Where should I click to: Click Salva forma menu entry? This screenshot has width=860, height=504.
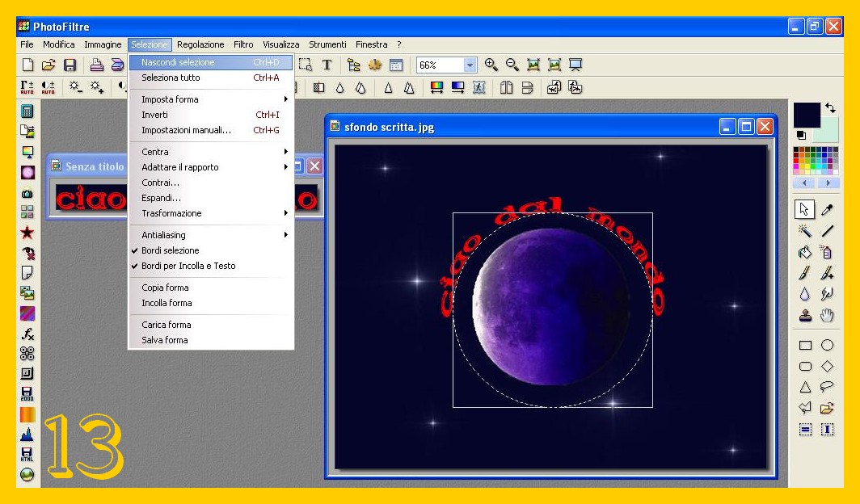coord(165,340)
